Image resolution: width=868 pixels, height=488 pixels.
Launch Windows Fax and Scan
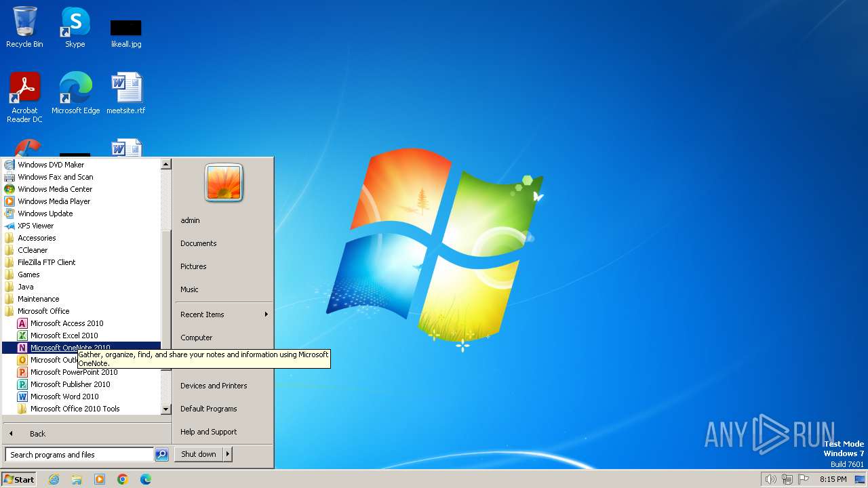click(x=81, y=177)
